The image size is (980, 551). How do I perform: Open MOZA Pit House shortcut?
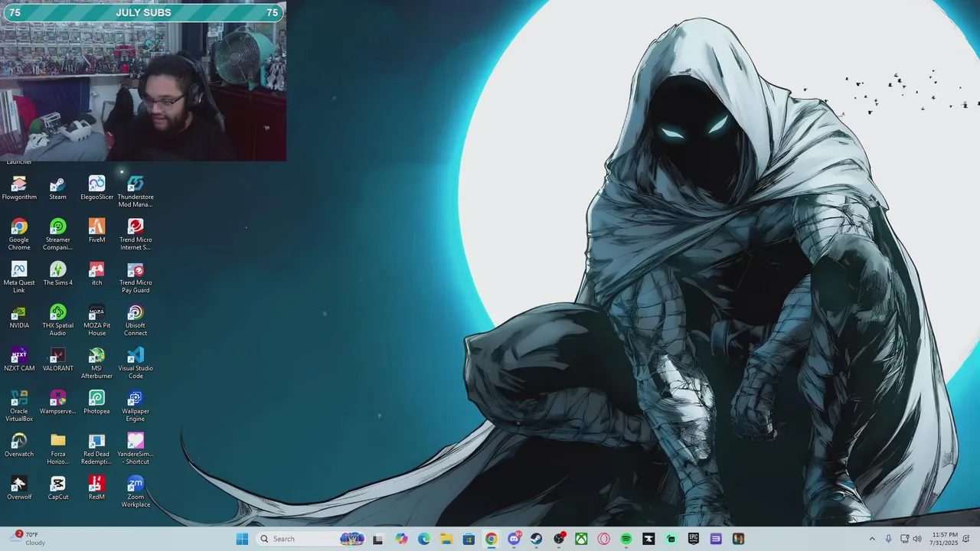(96, 320)
